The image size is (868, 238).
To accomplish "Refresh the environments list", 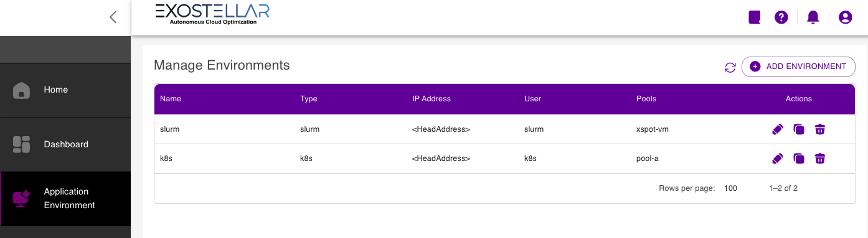I will pyautogui.click(x=730, y=67).
